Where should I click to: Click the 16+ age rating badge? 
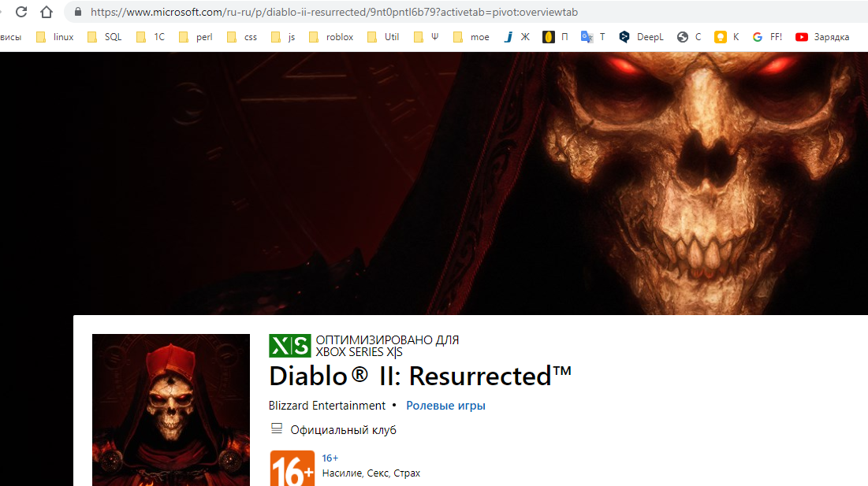[292, 469]
